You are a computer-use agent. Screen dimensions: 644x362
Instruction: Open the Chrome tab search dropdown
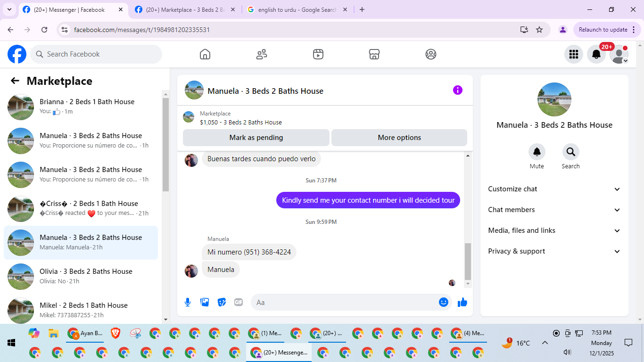9,9
